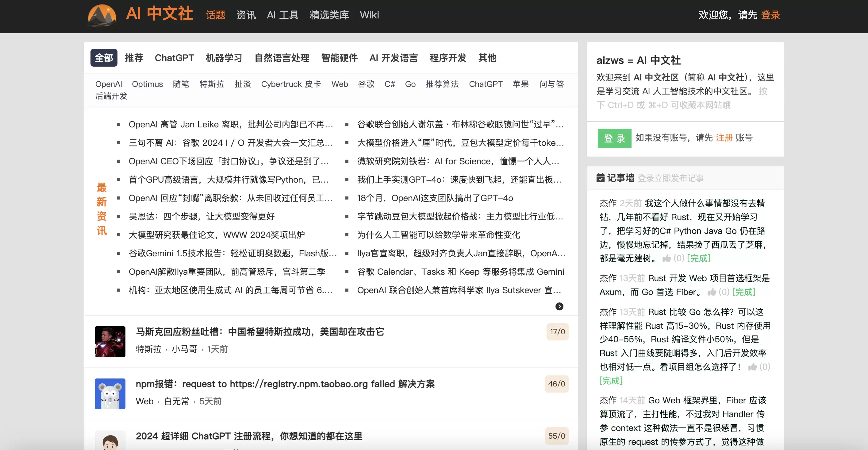
Task: Select the 全部 category tab
Action: pos(104,58)
